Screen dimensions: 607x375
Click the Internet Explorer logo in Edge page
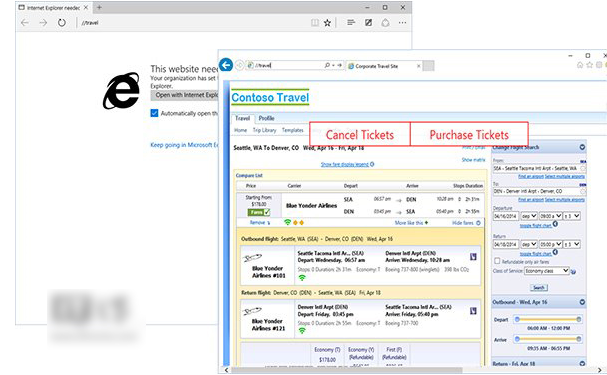click(121, 91)
